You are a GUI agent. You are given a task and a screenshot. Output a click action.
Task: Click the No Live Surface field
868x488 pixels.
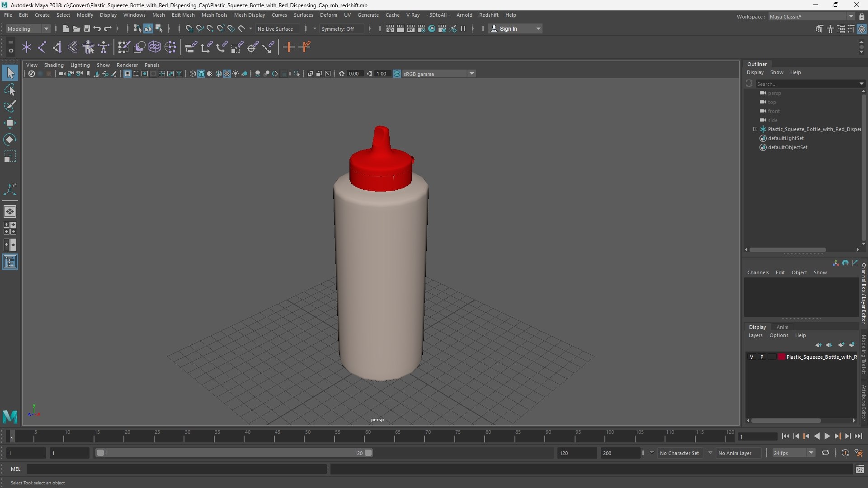coord(277,28)
